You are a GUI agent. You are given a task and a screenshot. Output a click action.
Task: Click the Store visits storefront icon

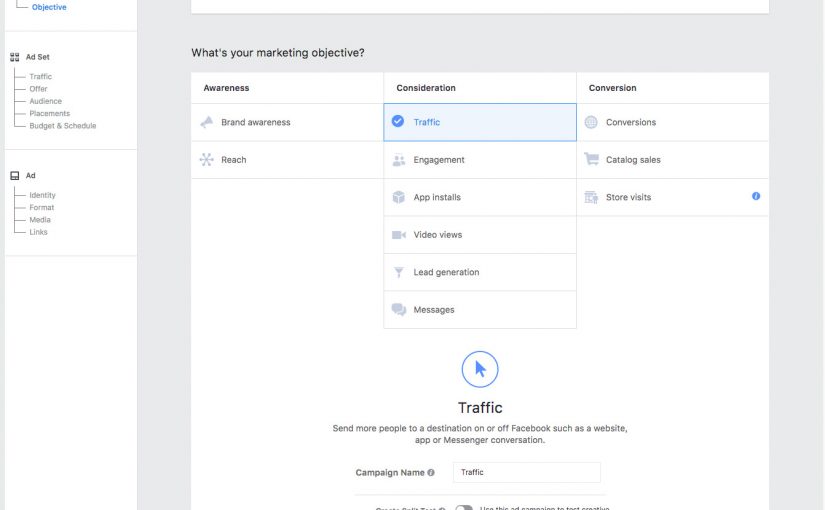(591, 197)
